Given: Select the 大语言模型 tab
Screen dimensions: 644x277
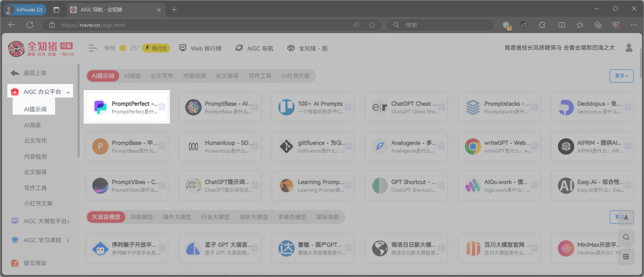Looking at the screenshot, I should point(106,217).
